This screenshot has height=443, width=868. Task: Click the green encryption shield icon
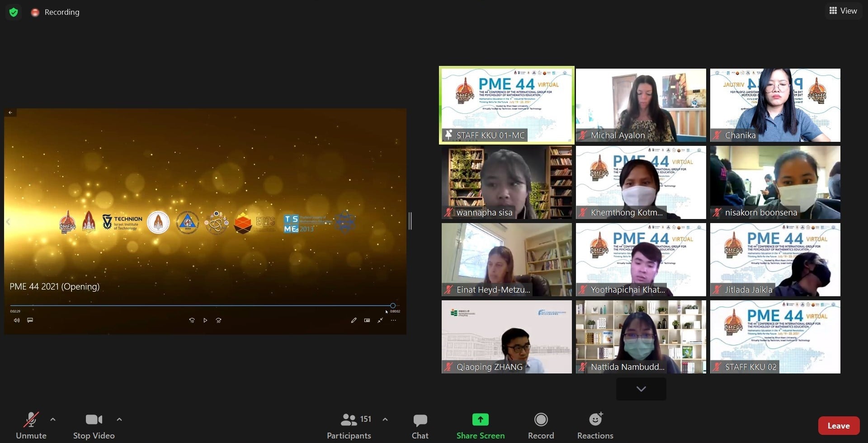click(14, 12)
